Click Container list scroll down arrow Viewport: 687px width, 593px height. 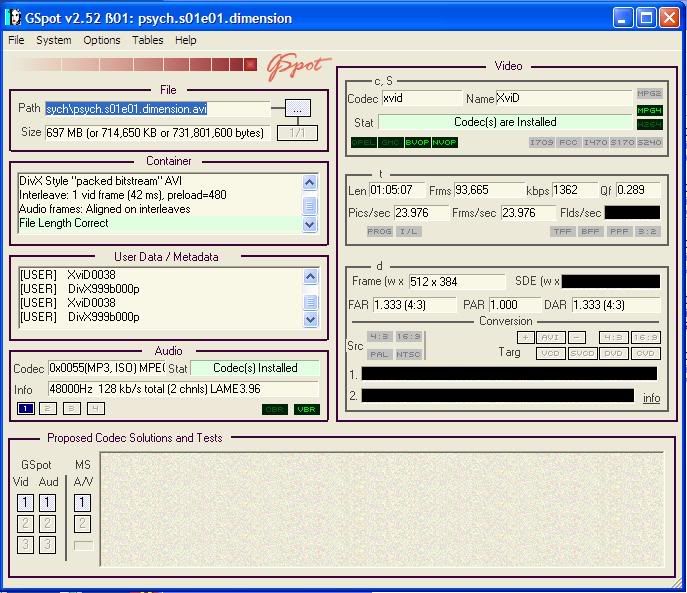point(310,224)
